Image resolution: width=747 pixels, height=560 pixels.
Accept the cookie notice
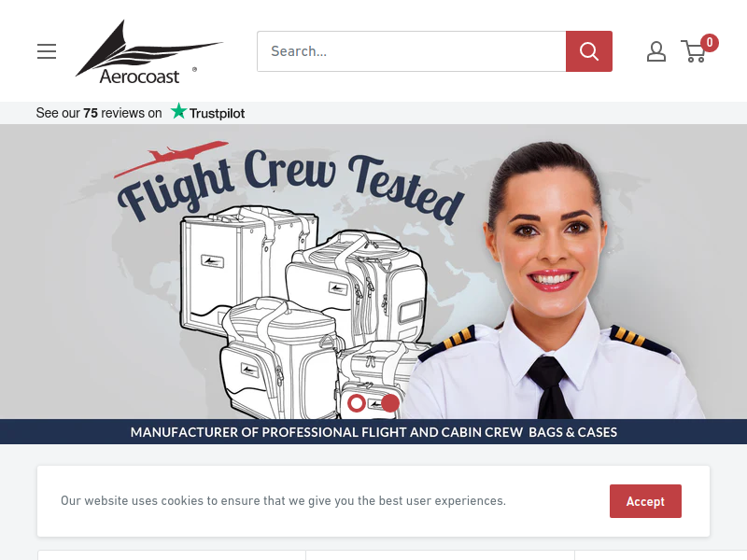[x=645, y=501]
